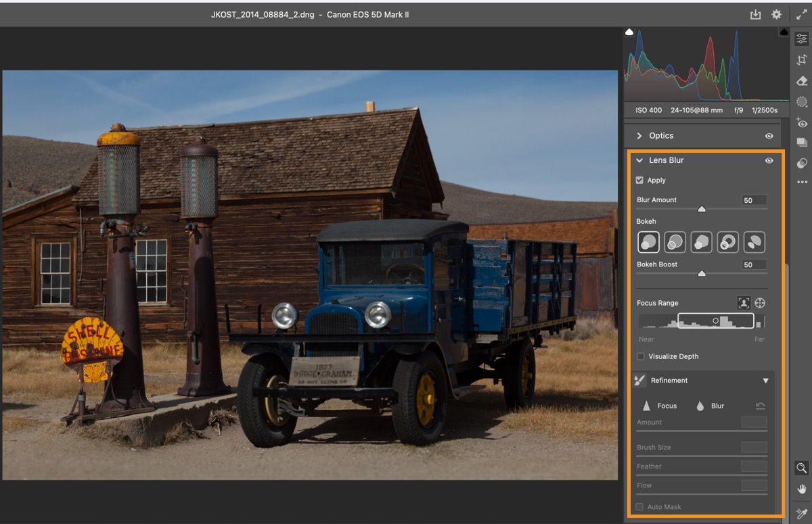
Task: Click the Blur Amount slider handle
Action: (702, 209)
